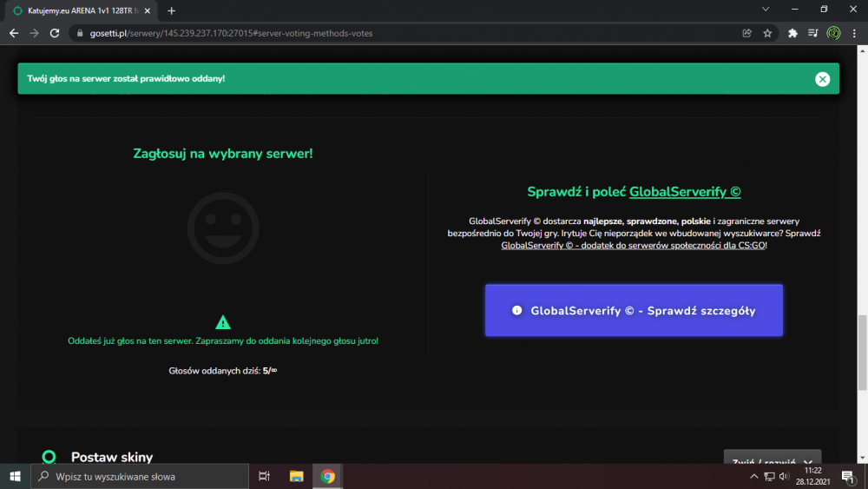Open Task View from the taskbar
Viewport: 868px width, 489px height.
264,476
